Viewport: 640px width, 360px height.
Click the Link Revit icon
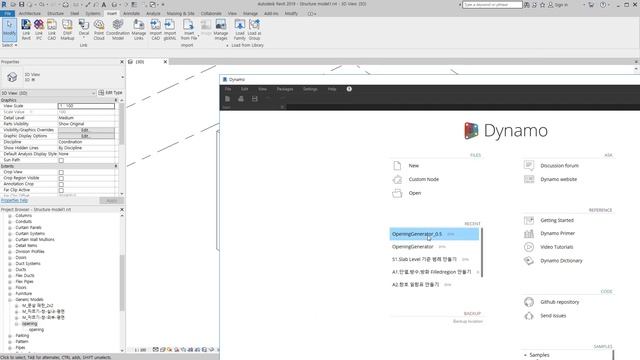tap(26, 30)
